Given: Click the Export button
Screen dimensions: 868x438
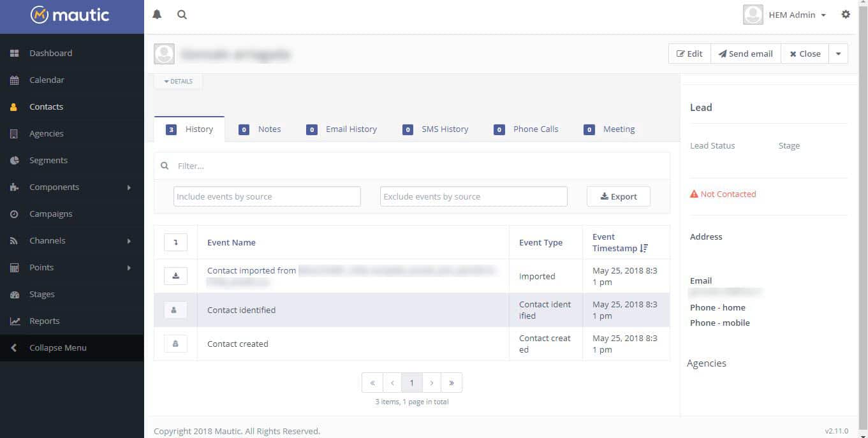Looking at the screenshot, I should coord(618,196).
